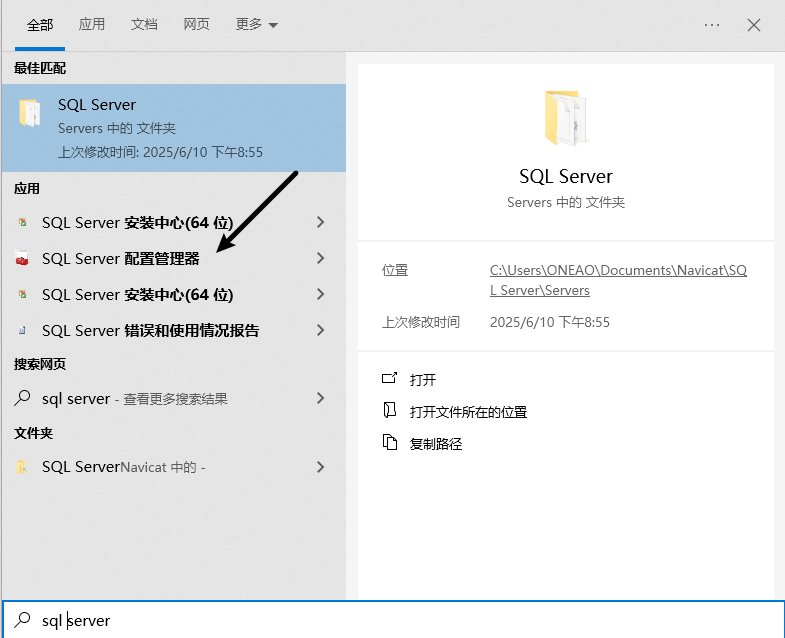Click the SQL Server folder icon under 最佳匹配
The height and width of the screenshot is (638, 785).
(x=30, y=113)
